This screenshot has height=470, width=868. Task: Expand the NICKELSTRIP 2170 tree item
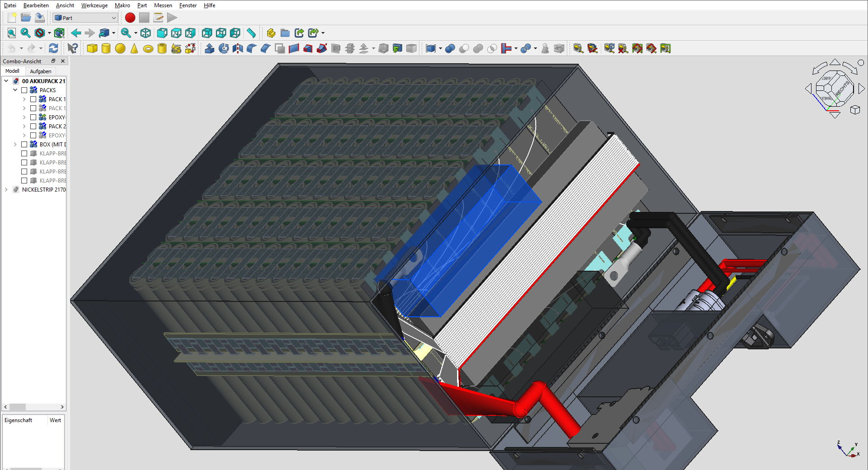pyautogui.click(x=6, y=190)
